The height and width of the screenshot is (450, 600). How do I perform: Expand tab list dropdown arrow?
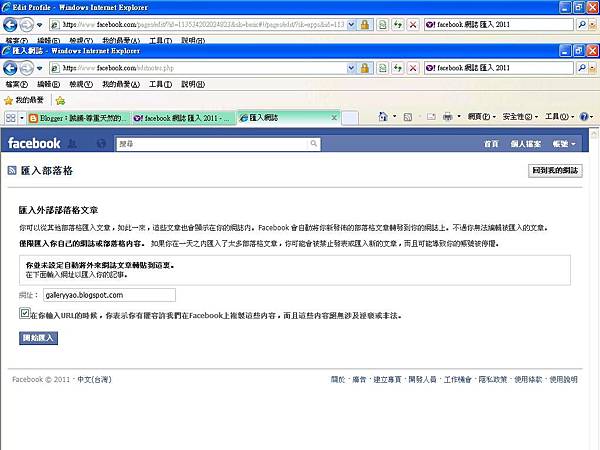(x=22, y=118)
